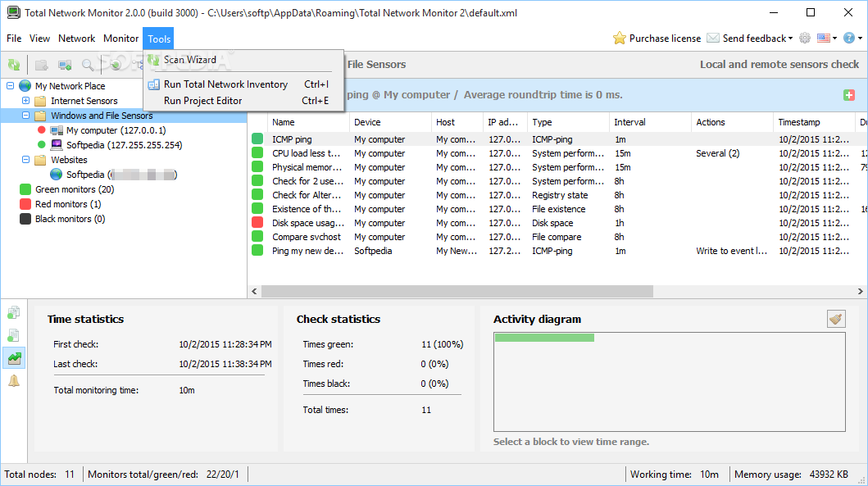
Task: Filter by Black monitors (0)
Action: pos(70,219)
